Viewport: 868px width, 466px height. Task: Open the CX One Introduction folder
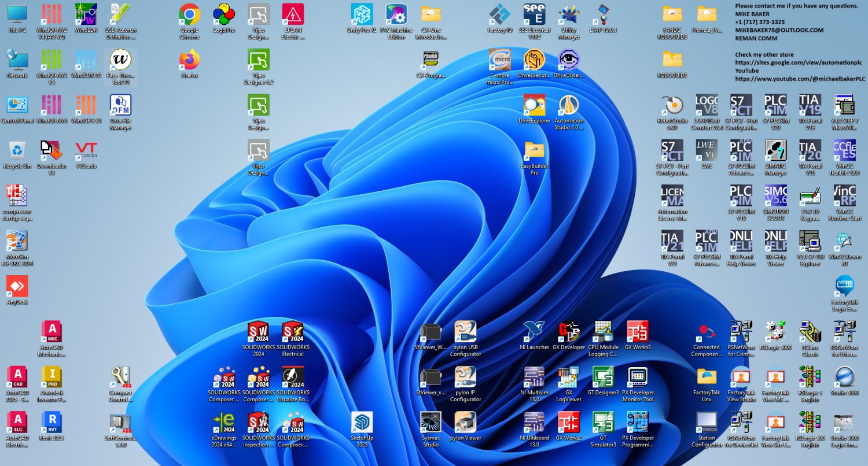(x=431, y=21)
